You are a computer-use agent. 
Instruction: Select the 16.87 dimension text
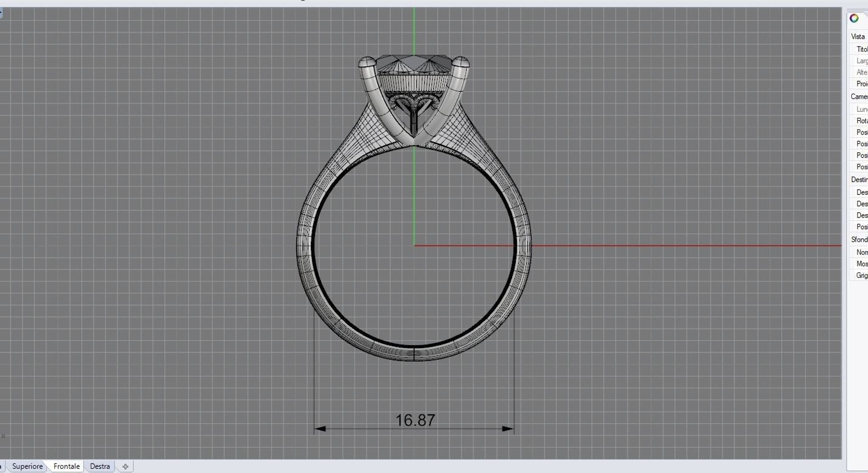point(415,420)
